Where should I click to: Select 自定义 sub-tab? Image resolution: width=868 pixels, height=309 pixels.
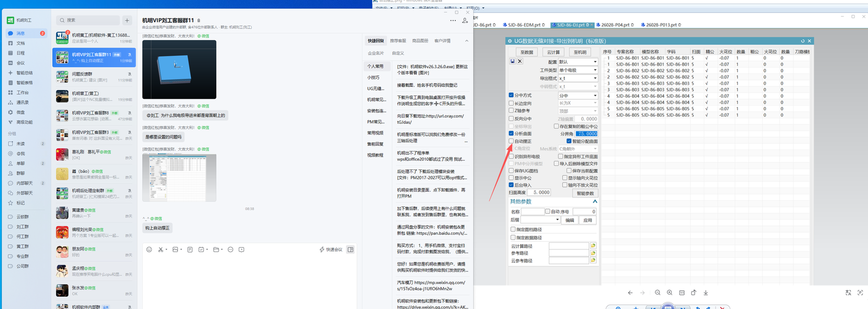tap(398, 53)
